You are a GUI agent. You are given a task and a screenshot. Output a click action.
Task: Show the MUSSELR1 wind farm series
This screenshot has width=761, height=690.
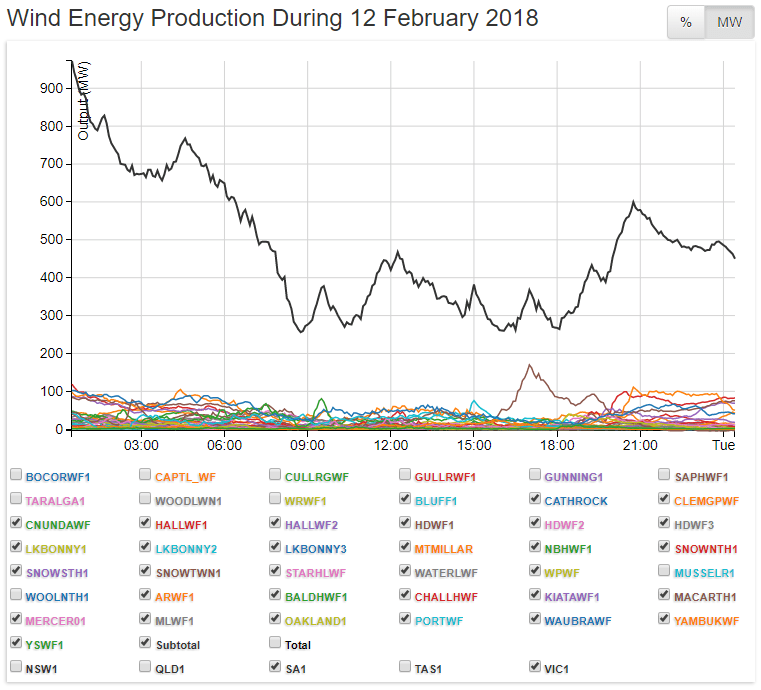click(666, 572)
